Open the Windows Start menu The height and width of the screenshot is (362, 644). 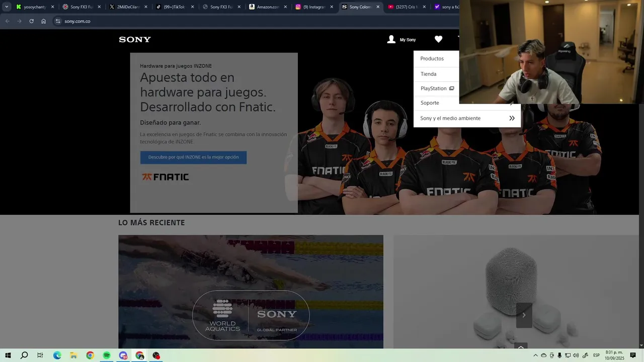(x=8, y=355)
